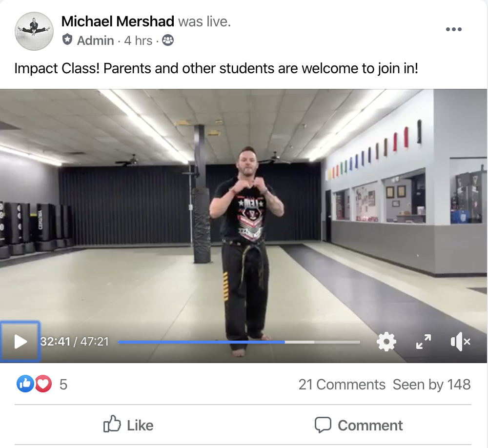Screen dimensions: 488x448
Task: Play the Impact Class video
Action: pyautogui.click(x=20, y=342)
